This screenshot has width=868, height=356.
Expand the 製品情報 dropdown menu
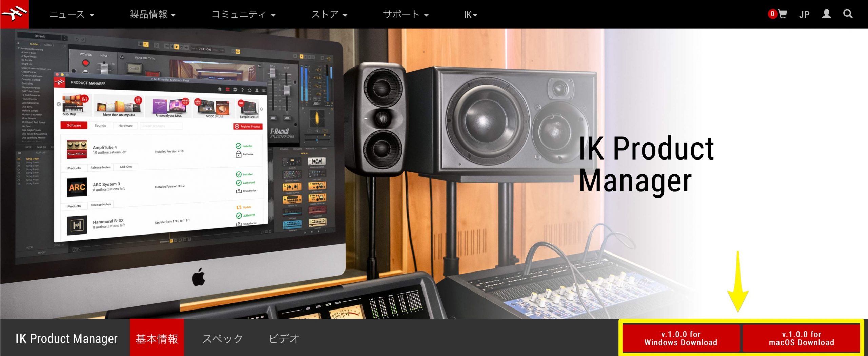pos(153,14)
